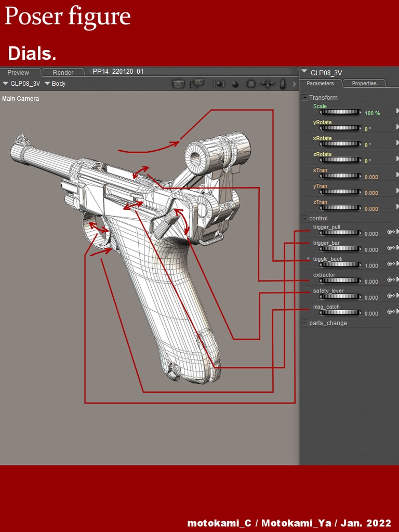Open the yRotate parameter options arrow

tap(397, 127)
